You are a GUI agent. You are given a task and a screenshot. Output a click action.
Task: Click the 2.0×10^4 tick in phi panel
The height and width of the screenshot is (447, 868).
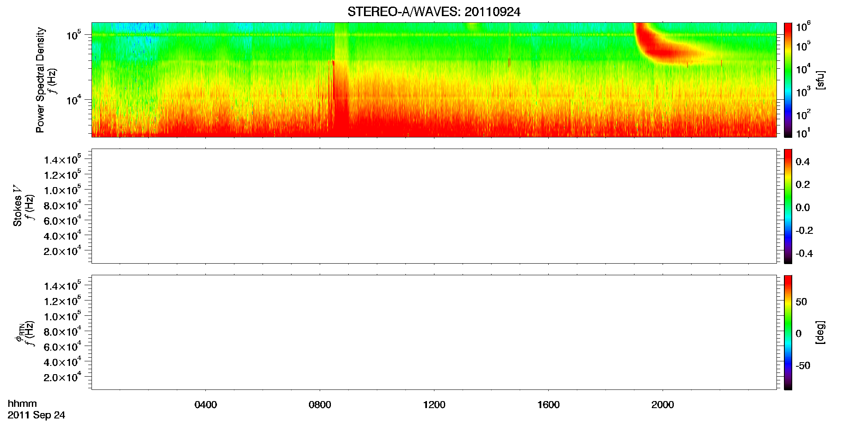tap(62, 377)
